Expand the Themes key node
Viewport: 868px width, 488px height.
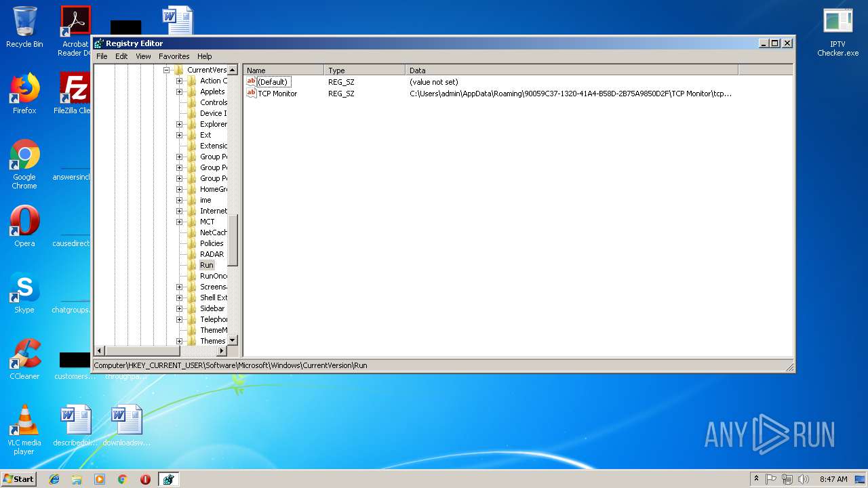click(179, 341)
